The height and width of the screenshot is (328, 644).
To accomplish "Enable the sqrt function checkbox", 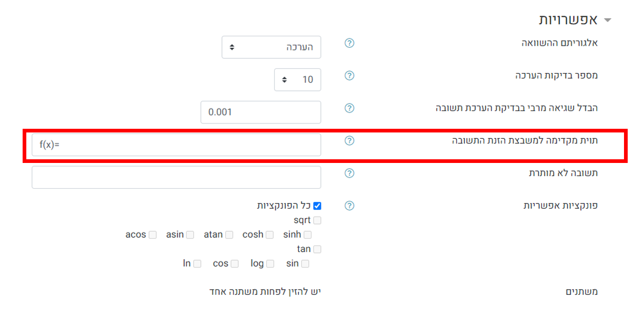I will click(x=317, y=221).
